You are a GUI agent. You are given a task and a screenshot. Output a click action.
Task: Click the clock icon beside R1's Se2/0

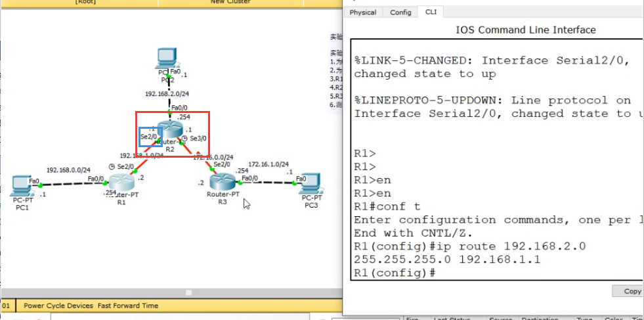coord(112,167)
